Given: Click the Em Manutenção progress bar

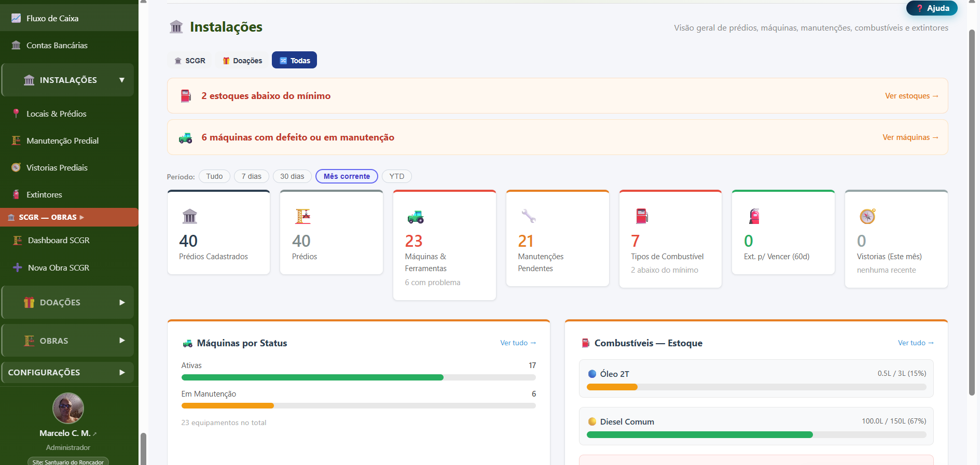Looking at the screenshot, I should point(358,406).
